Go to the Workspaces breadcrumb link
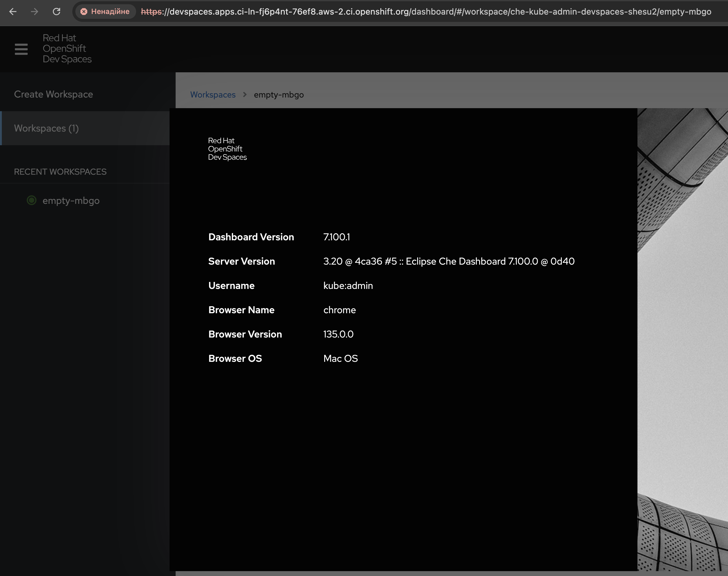The image size is (728, 576). coord(212,95)
